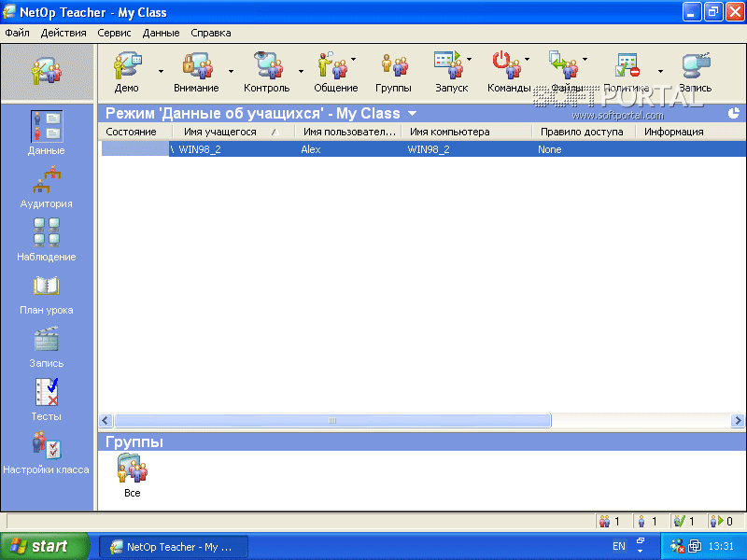The width and height of the screenshot is (747, 560).
Task: Click the Контроль remote control icon
Action: tap(268, 65)
